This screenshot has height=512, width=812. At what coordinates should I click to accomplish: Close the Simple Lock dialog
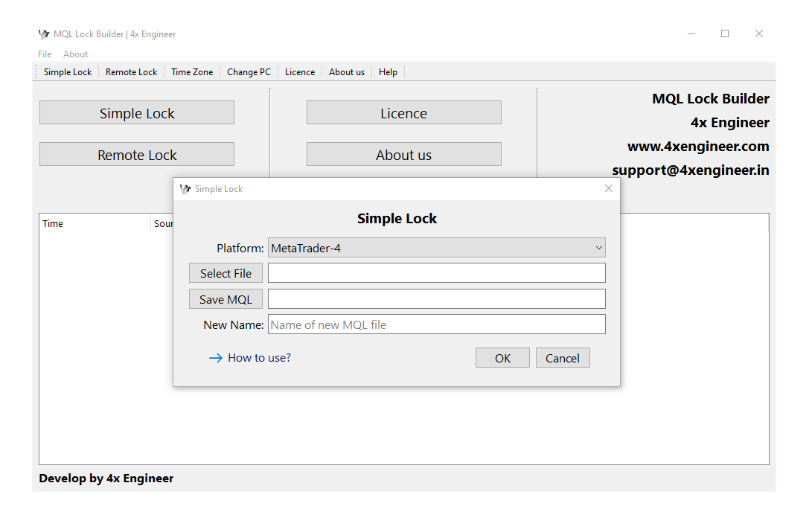point(609,188)
